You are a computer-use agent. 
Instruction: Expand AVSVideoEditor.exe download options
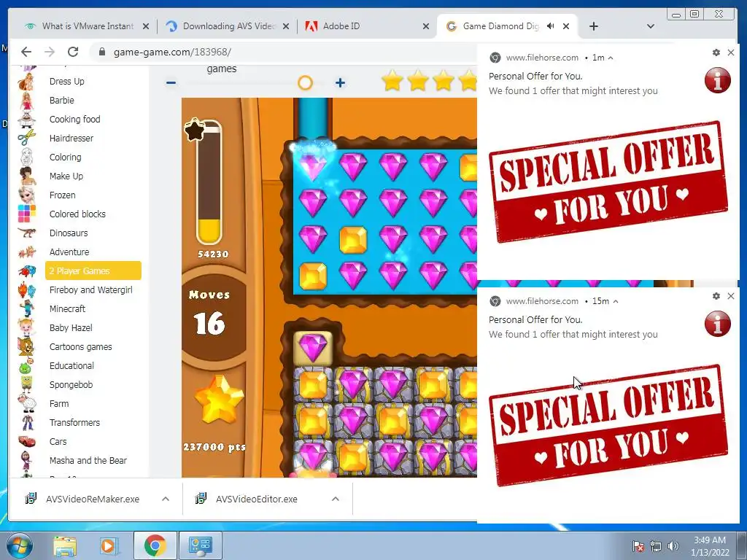point(336,499)
